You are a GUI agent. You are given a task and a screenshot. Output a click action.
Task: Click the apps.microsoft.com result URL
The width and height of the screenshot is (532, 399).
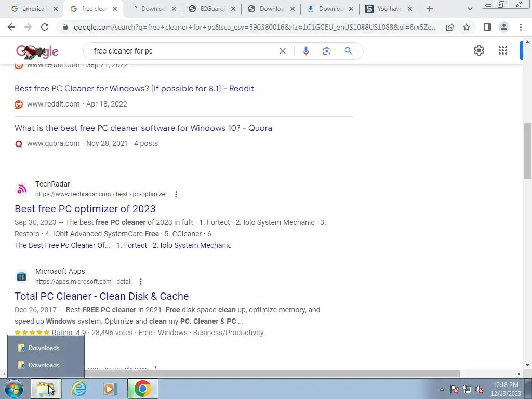coord(84,282)
